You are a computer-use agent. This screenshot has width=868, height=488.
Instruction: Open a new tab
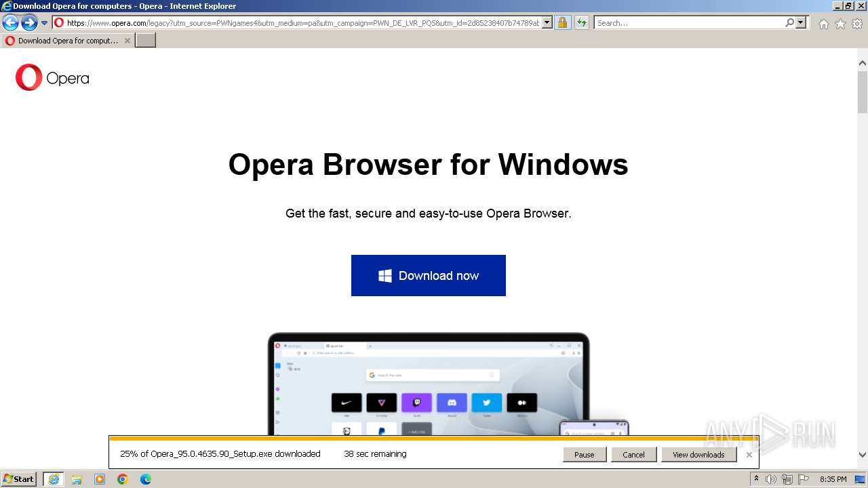click(x=145, y=41)
